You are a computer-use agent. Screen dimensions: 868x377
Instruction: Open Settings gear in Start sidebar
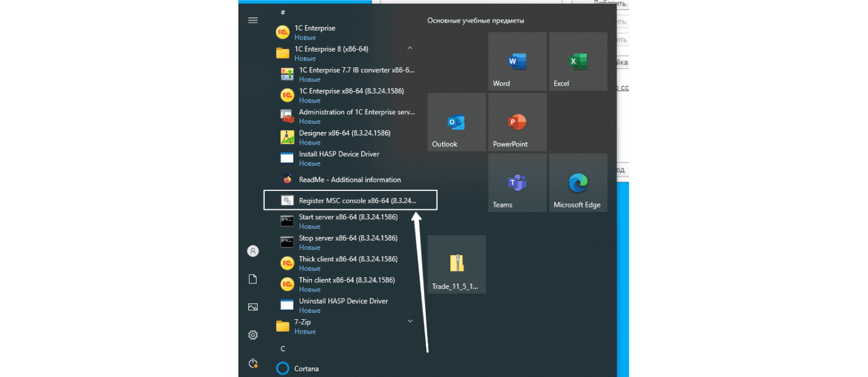[253, 335]
